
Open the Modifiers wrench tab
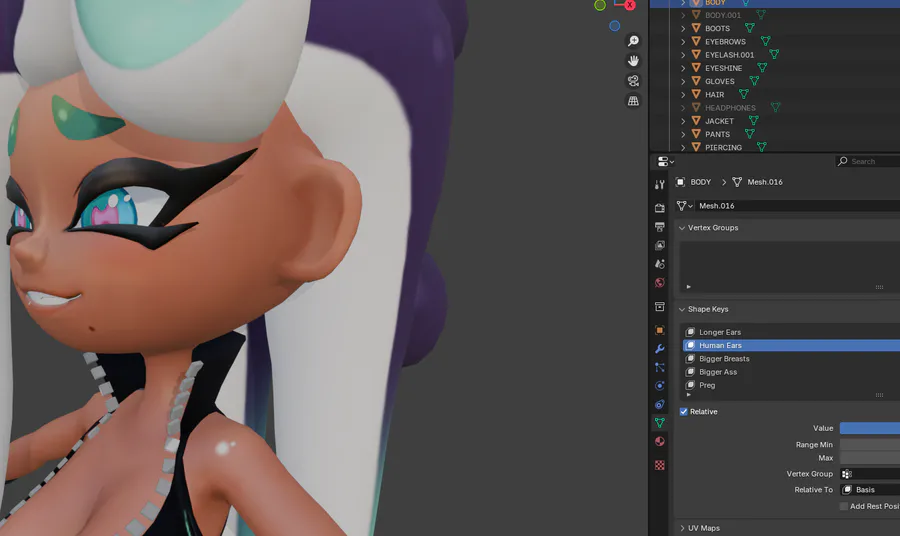(660, 349)
